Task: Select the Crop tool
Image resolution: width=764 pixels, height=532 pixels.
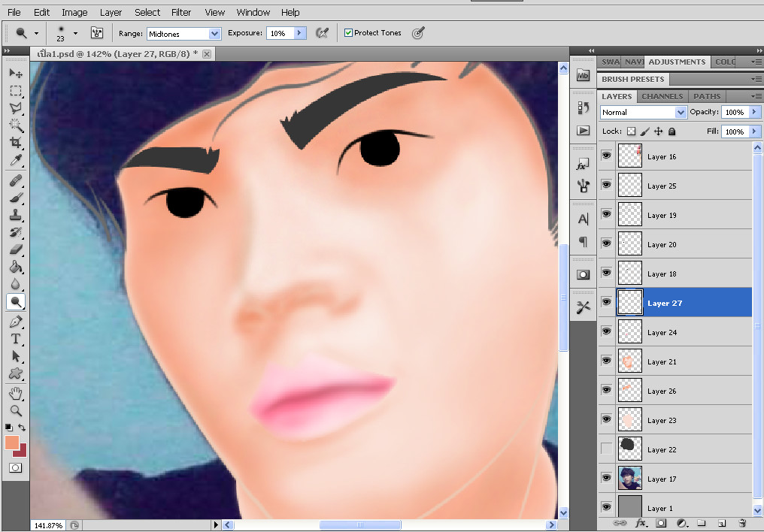Action: [16, 142]
